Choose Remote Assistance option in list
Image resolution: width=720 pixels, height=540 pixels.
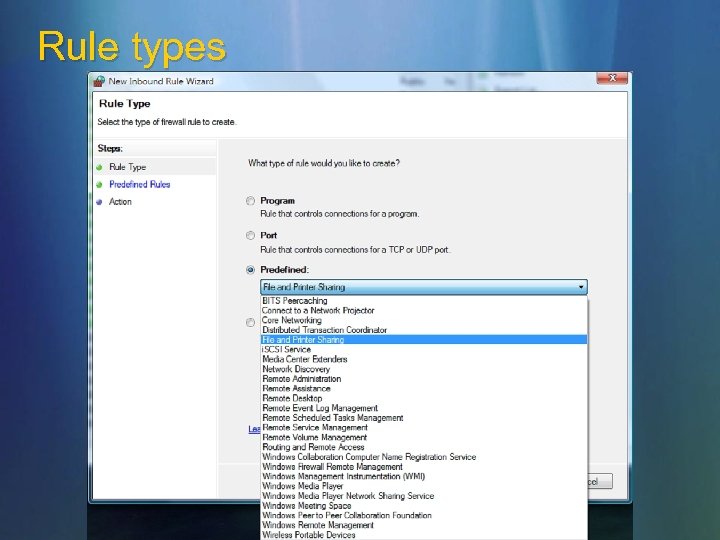pyautogui.click(x=296, y=388)
